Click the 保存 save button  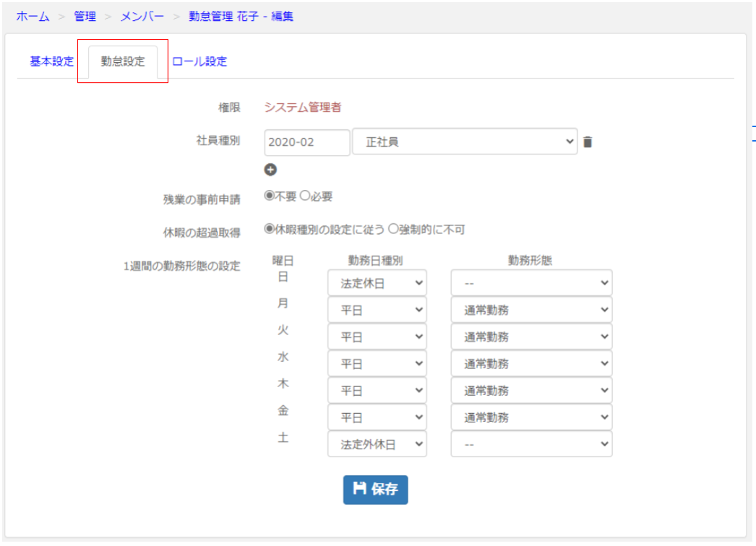(x=376, y=490)
